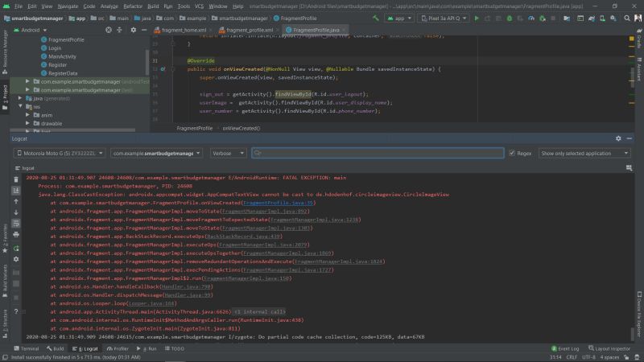Screen dimensions: 644x362
Task: Open the Android project view dropdown
Action: [x=31, y=30]
